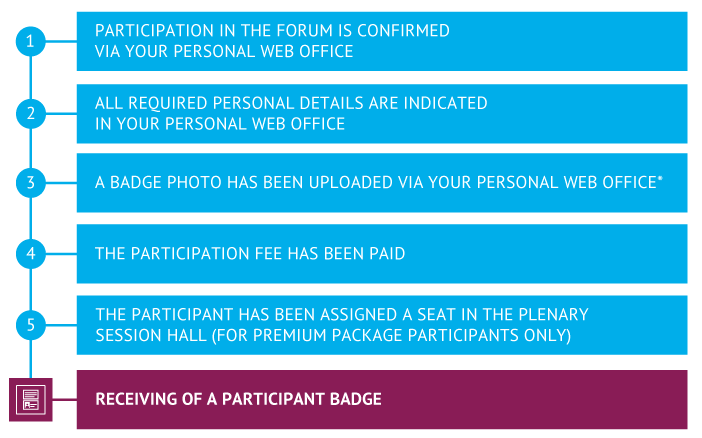Image resolution: width=702 pixels, height=438 pixels.
Task: Open the maroon Receiving of a Participant Badge bar
Action: tap(382, 399)
